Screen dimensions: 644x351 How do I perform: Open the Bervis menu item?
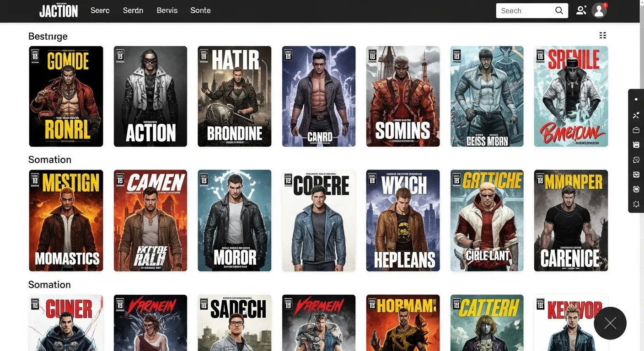tap(167, 11)
